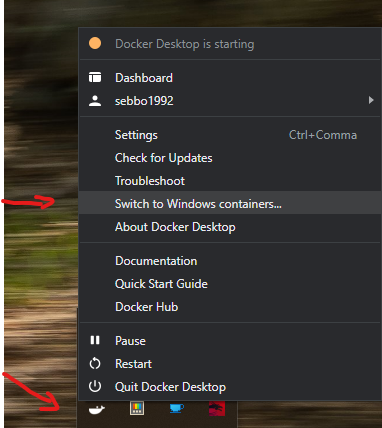Select Restart in the Docker menu
Screen dimensions: 382x428
click(x=230, y=364)
